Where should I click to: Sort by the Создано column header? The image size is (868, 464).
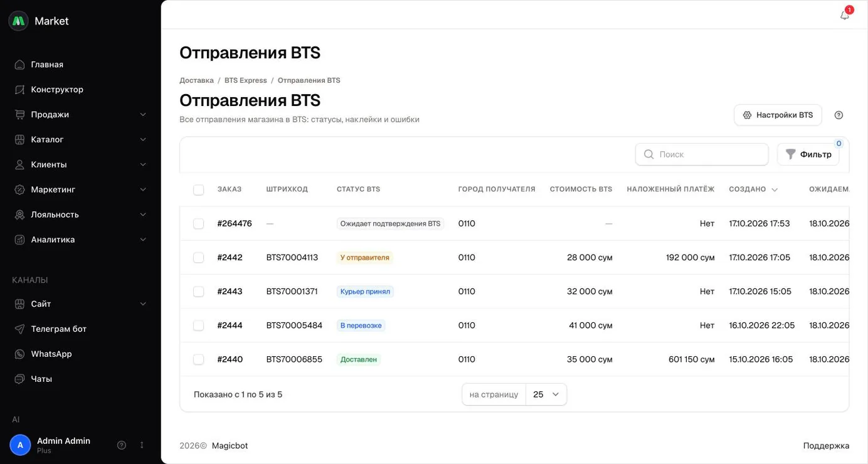(x=753, y=189)
